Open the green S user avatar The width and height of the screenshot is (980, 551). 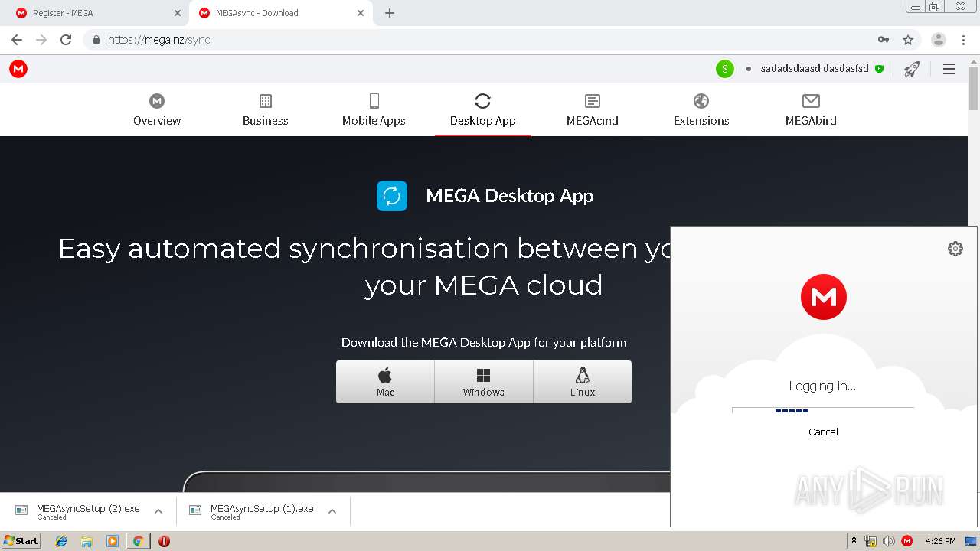tap(724, 69)
